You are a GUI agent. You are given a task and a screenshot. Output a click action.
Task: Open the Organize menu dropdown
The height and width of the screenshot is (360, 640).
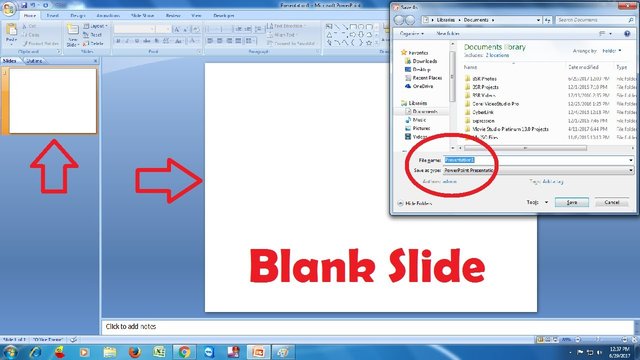click(x=411, y=33)
